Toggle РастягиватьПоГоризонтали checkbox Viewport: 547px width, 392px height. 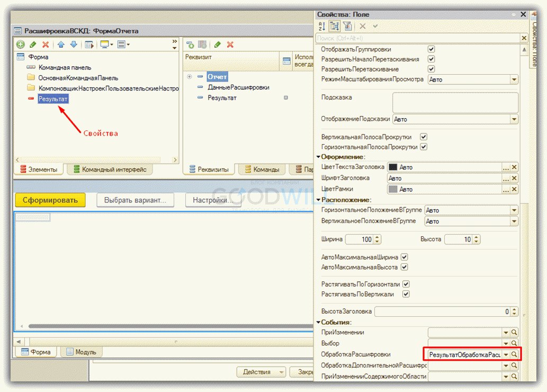tap(406, 284)
